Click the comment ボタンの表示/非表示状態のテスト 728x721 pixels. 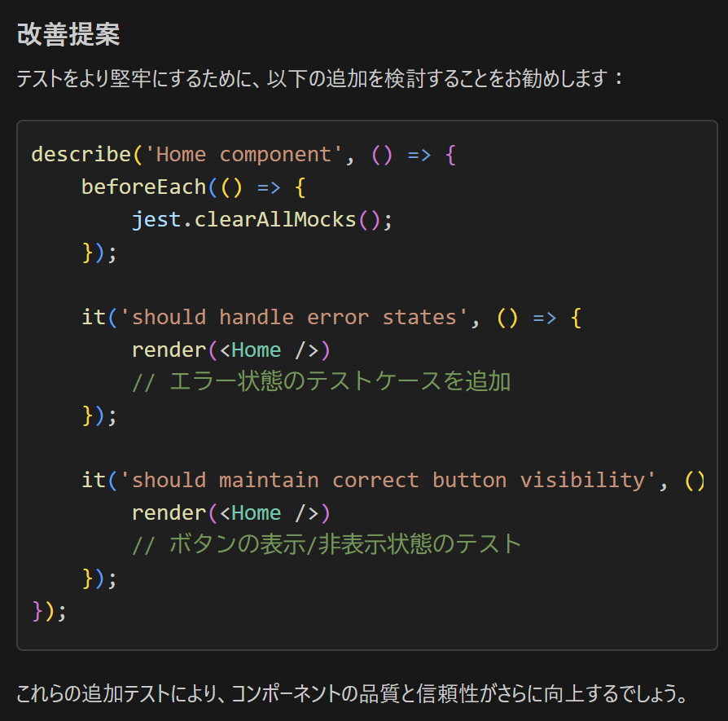pyautogui.click(x=327, y=544)
